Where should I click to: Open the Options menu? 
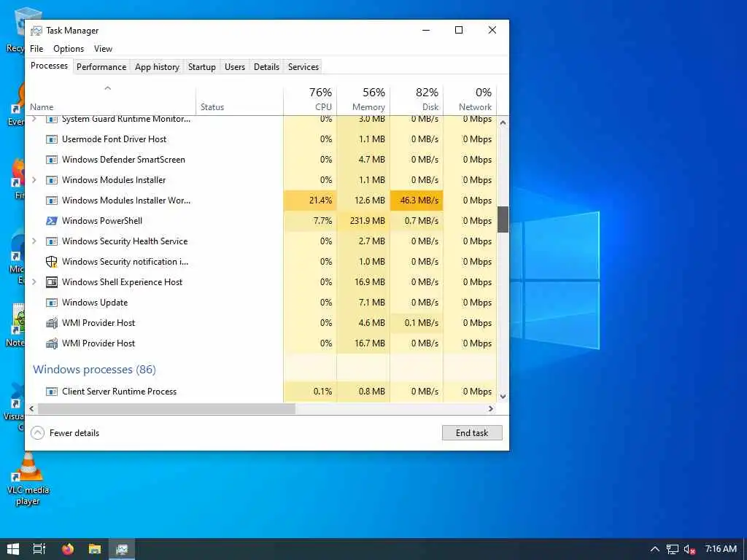pyautogui.click(x=69, y=49)
